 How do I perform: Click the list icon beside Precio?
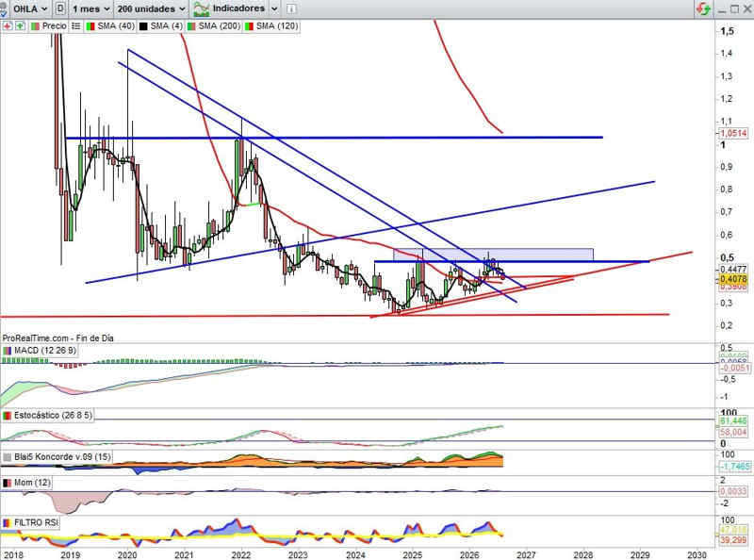coord(76,26)
